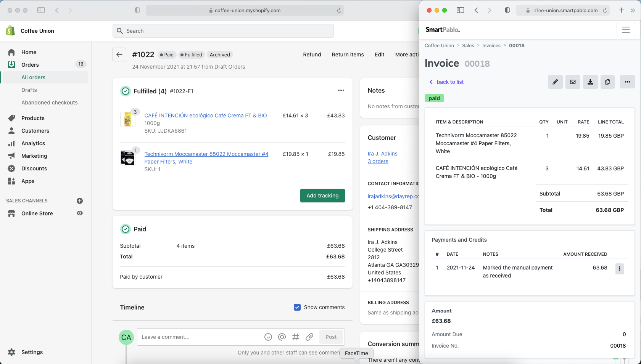The height and width of the screenshot is (364, 641).
Task: Click the Online Store shop icon
Action: click(x=11, y=213)
